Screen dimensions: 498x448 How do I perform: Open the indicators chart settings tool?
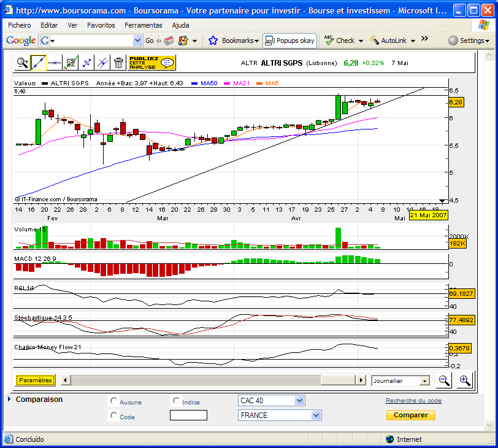point(71,63)
